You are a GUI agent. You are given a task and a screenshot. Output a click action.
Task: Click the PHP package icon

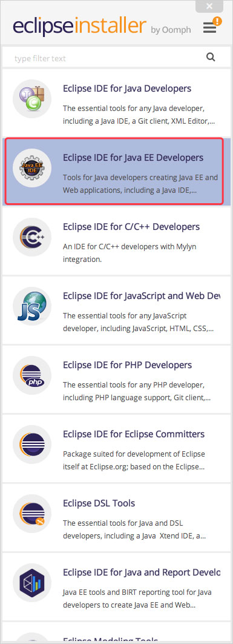tap(32, 375)
